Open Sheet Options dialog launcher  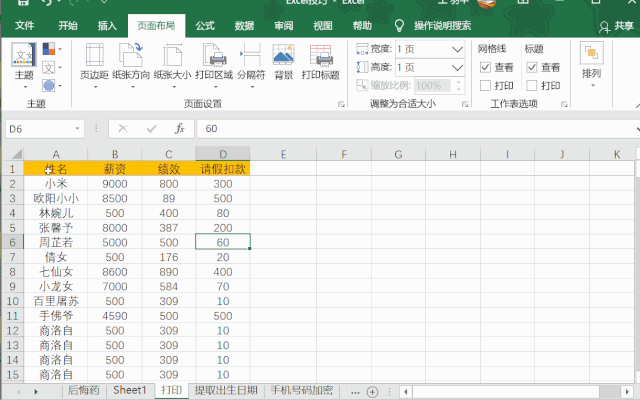coord(564,104)
